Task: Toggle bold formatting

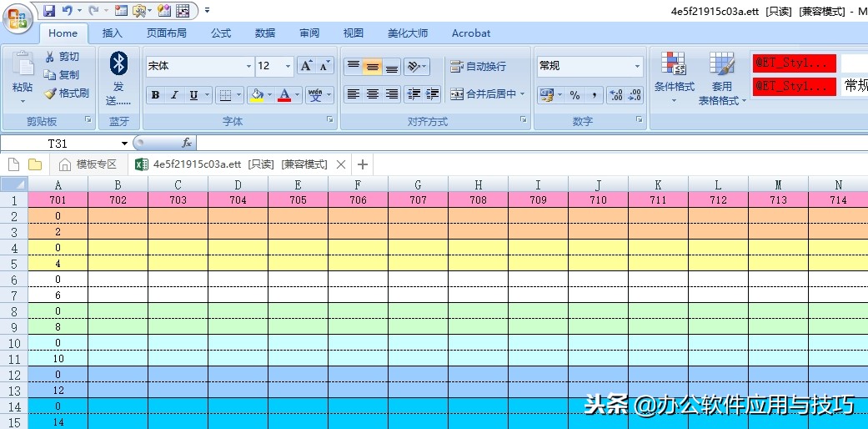Action: (x=156, y=95)
